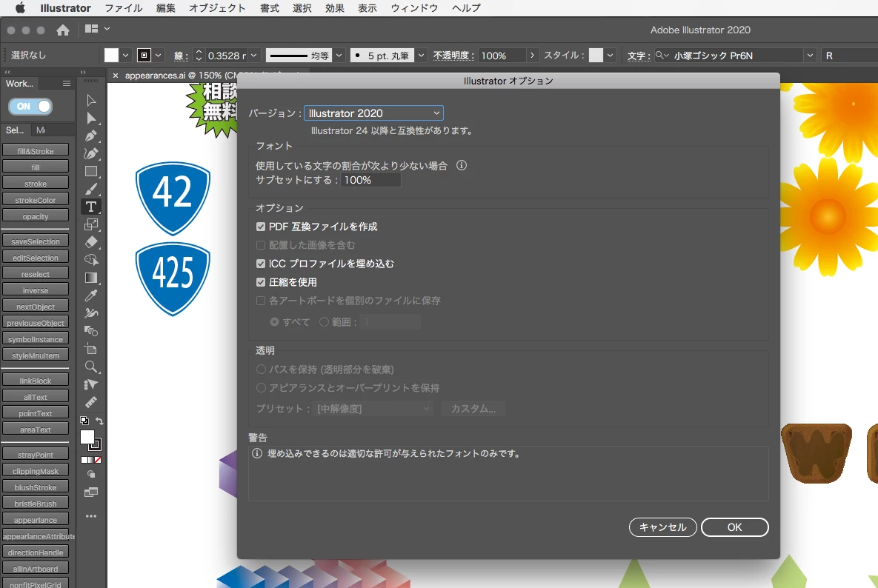This screenshot has height=588, width=878.
Task: Select アピアランスとオーバープリントを保持 option
Action: [x=261, y=388]
